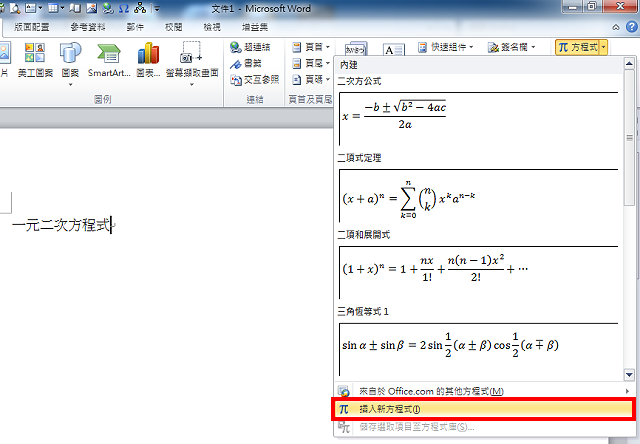The width and height of the screenshot is (640, 444).
Task: Open Word Help question mark icon
Action: tap(631, 27)
